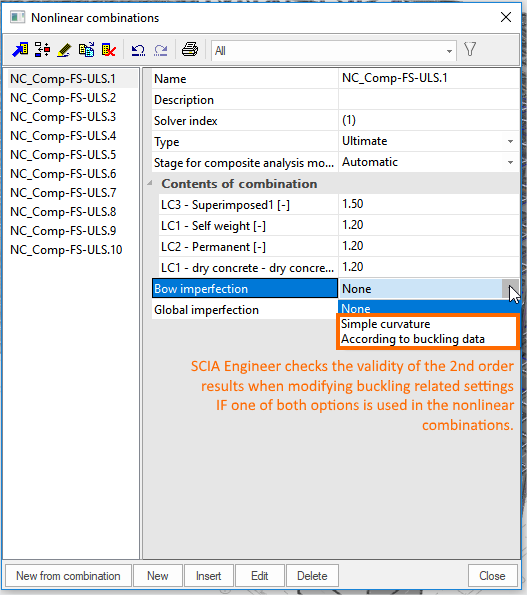Click the Edit pencil toolbar icon
The image size is (527, 595).
(x=64, y=50)
